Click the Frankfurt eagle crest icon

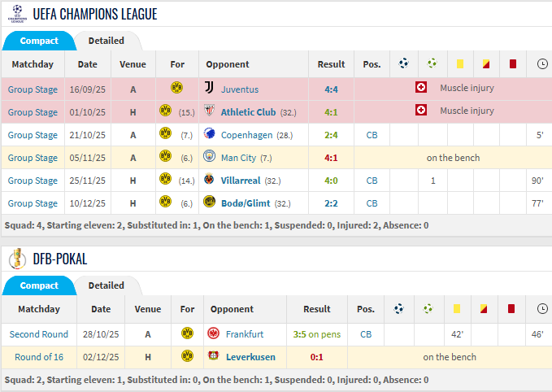[213, 333]
